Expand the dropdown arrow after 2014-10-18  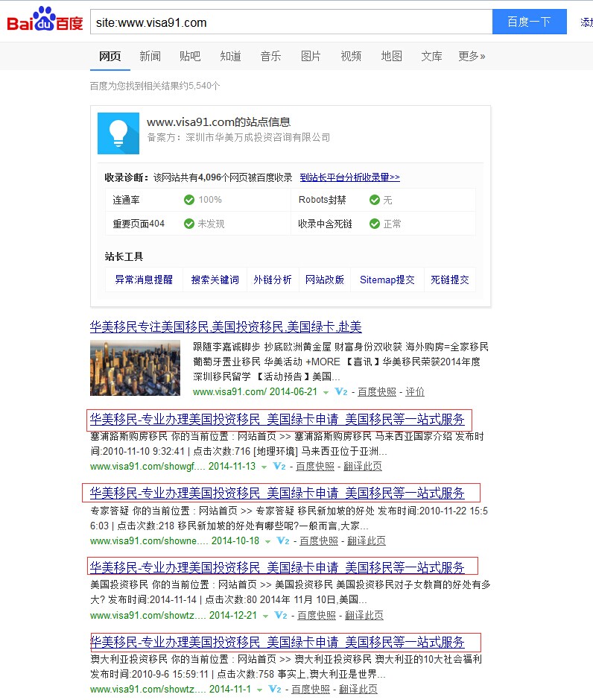(x=267, y=541)
